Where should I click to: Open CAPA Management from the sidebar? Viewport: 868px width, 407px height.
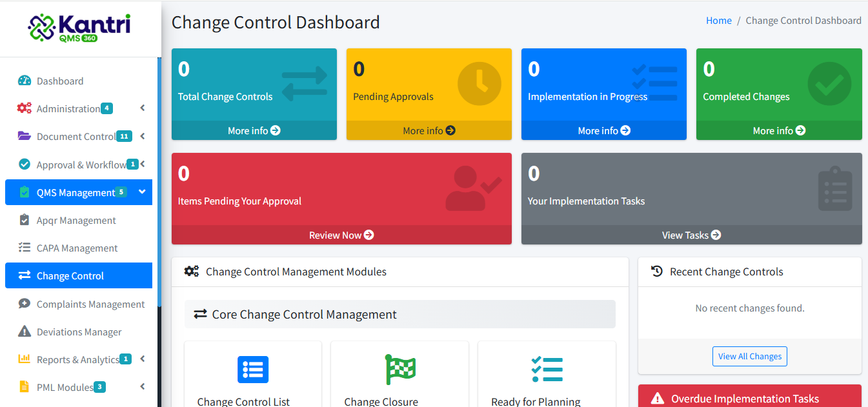[78, 248]
